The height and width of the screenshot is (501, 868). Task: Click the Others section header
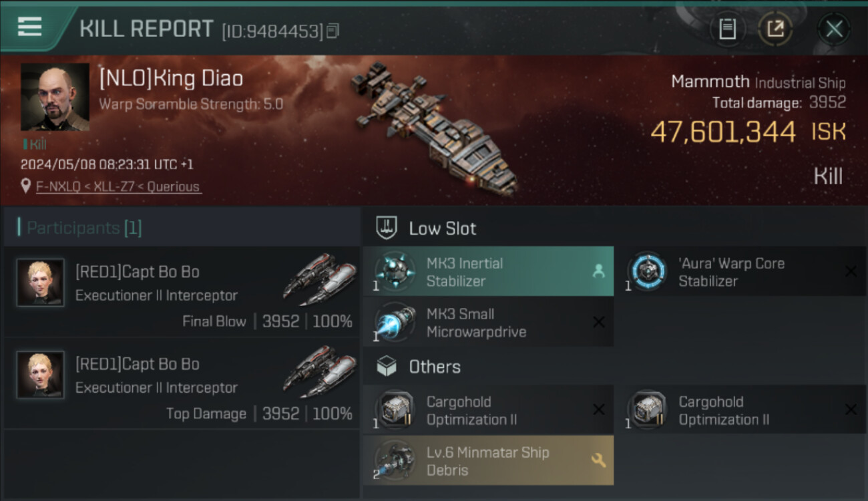click(434, 367)
